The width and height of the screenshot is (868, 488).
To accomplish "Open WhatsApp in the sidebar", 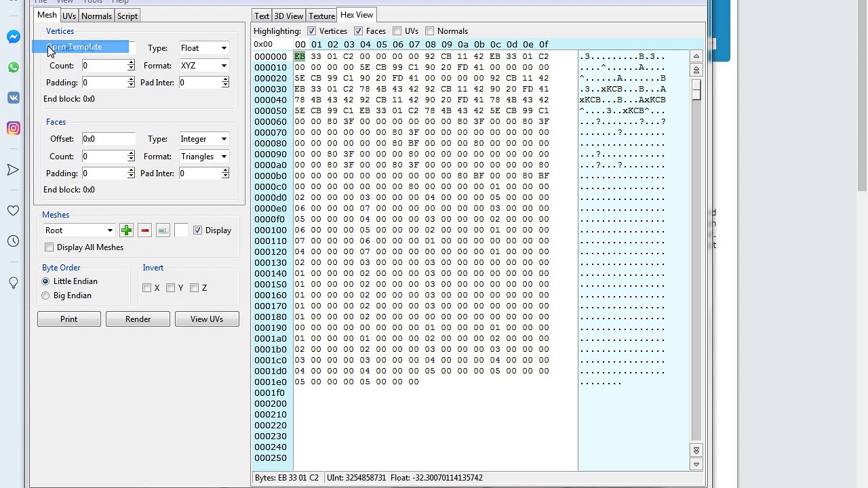I will 14,67.
